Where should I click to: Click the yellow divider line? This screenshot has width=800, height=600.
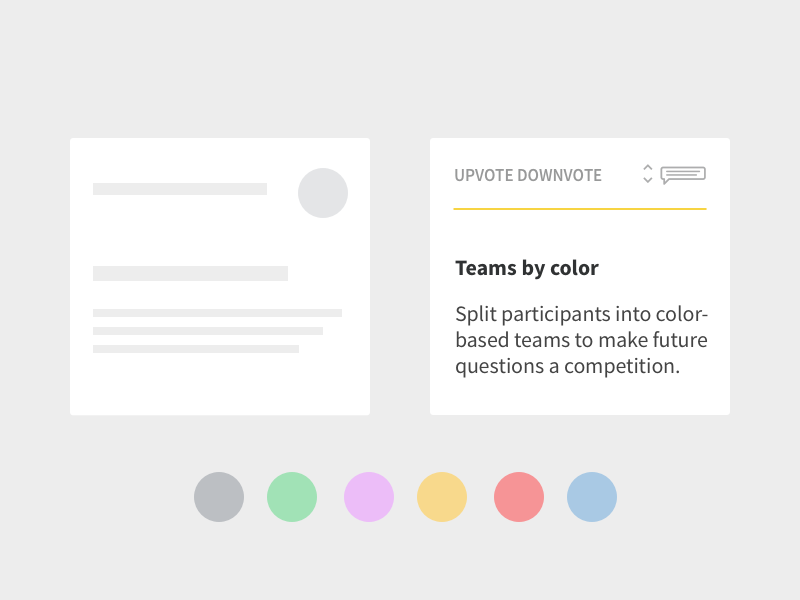(x=580, y=209)
